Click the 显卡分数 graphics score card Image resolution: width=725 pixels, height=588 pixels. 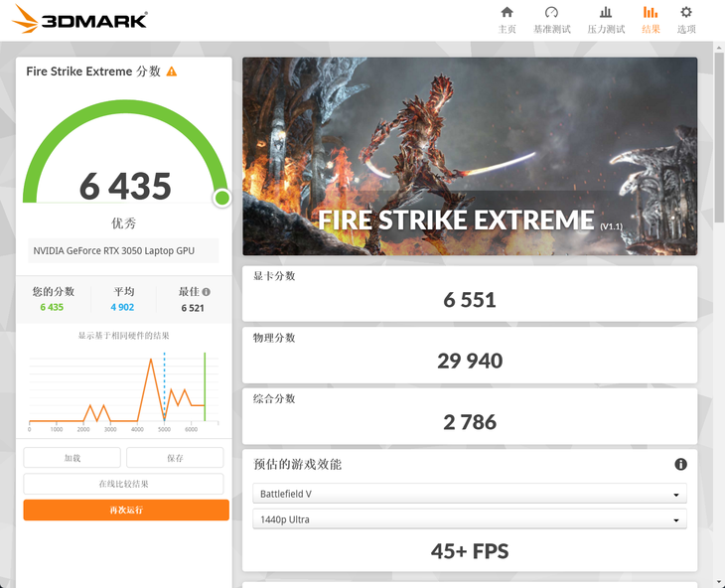point(470,294)
